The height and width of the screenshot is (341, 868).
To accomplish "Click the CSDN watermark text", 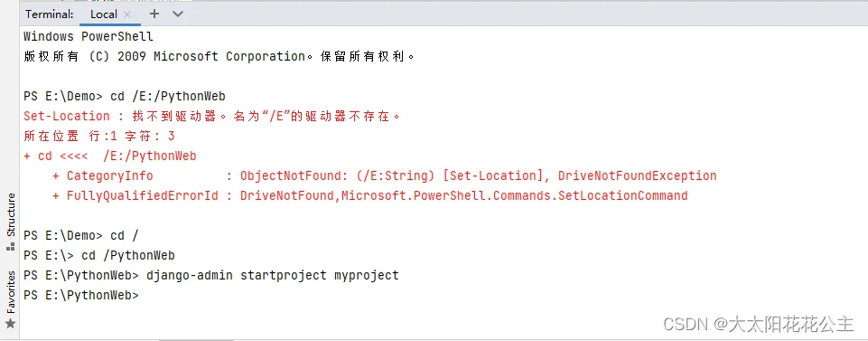I will click(758, 325).
